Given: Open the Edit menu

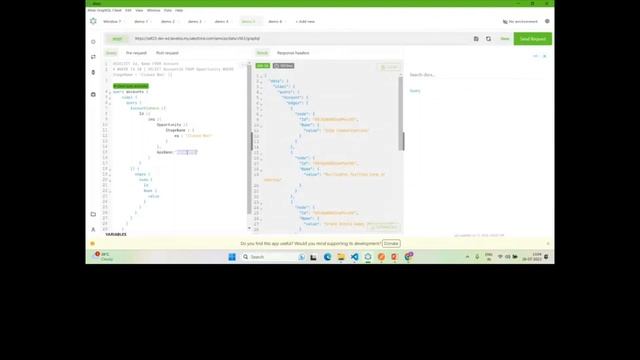Looking at the screenshot, I should point(128,10).
